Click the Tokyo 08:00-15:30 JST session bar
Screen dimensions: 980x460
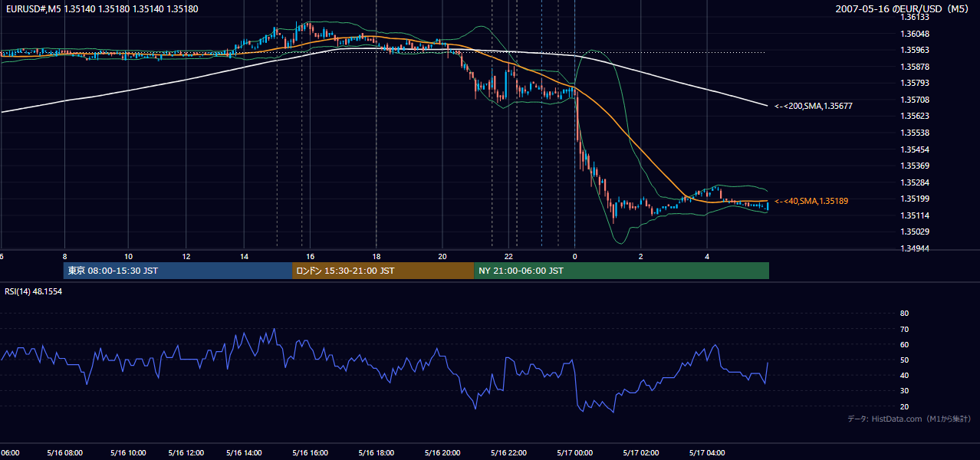pos(178,271)
